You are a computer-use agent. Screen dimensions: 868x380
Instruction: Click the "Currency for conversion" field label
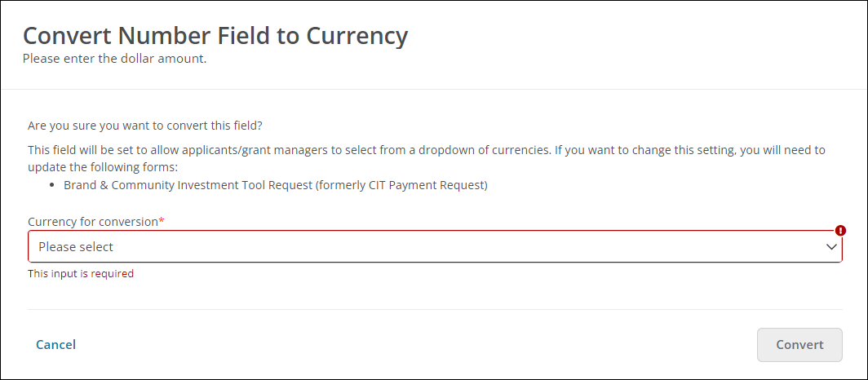pos(92,222)
